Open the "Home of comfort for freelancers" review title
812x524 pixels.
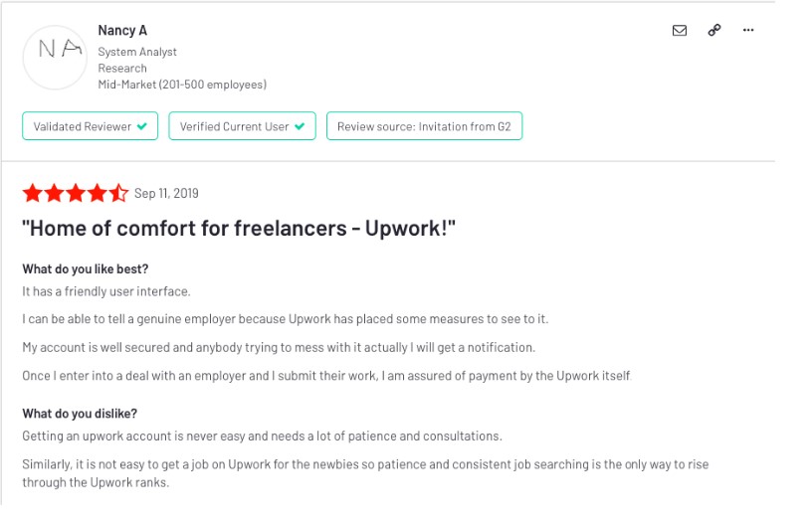click(x=239, y=228)
